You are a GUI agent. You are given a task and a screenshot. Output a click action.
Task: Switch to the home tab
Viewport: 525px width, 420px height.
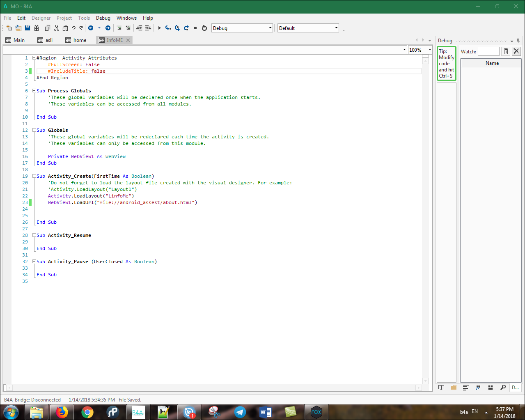tap(80, 40)
